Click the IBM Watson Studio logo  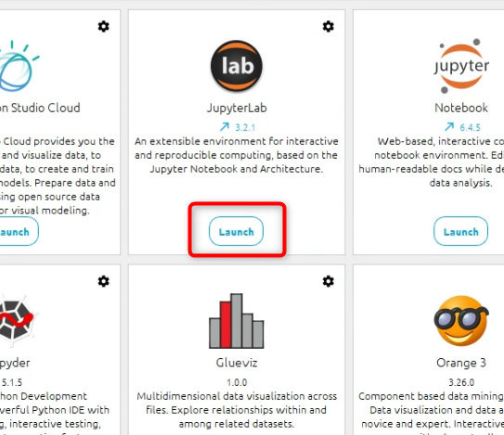tap(19, 66)
